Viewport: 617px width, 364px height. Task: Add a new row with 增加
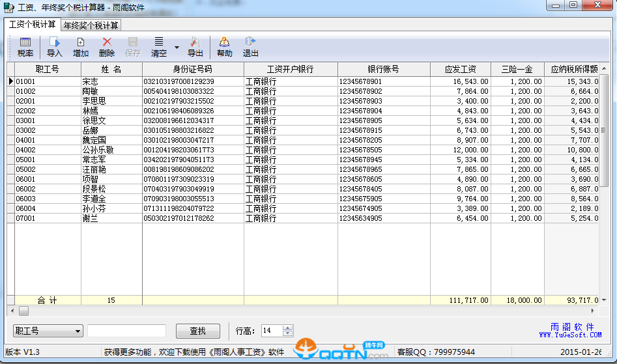81,47
